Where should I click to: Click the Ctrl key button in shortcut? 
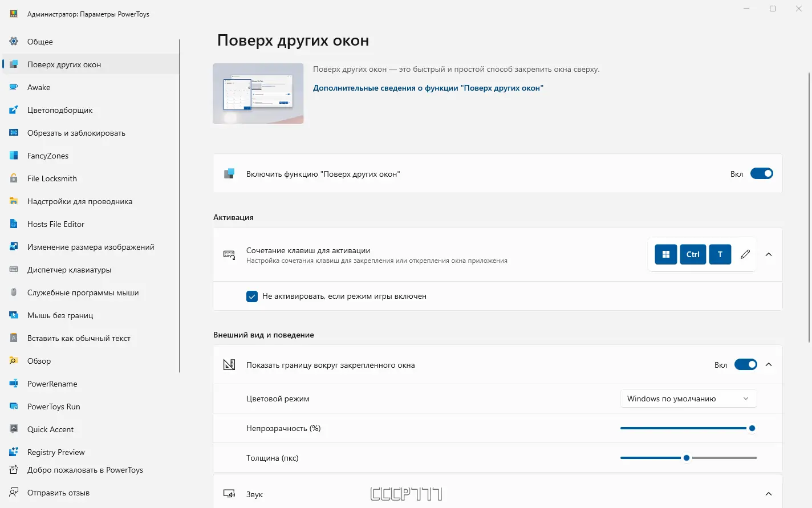(693, 254)
